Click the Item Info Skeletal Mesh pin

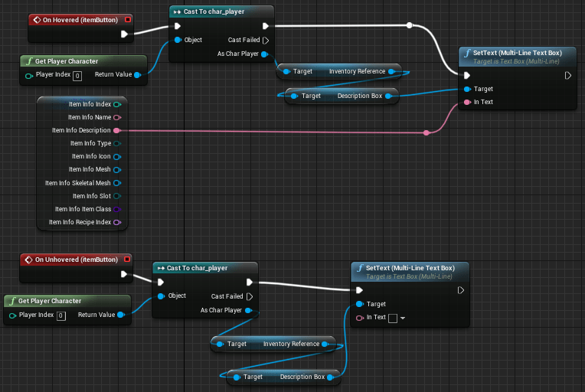[x=116, y=183]
